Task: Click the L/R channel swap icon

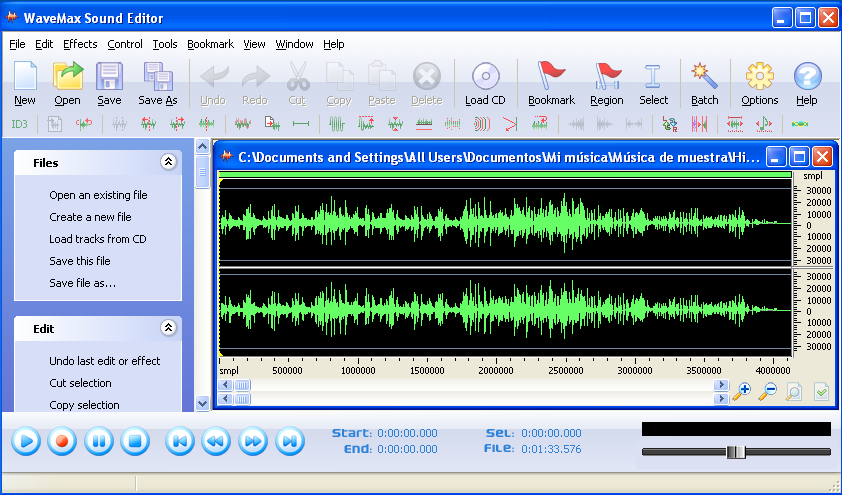Action: tap(670, 125)
